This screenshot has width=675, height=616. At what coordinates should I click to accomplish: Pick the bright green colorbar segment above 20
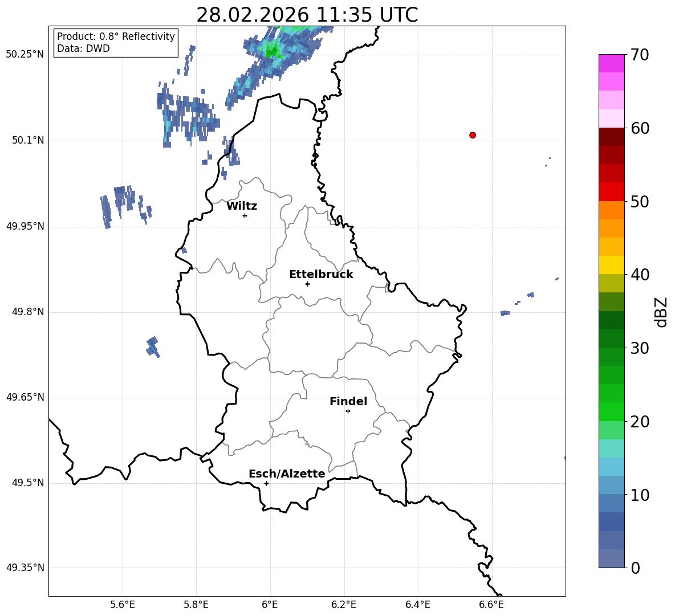(612, 411)
